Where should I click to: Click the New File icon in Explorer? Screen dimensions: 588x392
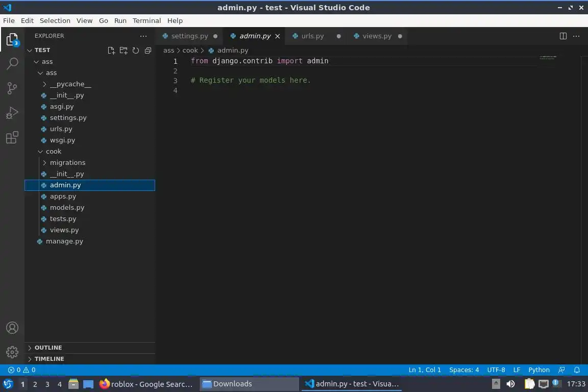pos(111,50)
